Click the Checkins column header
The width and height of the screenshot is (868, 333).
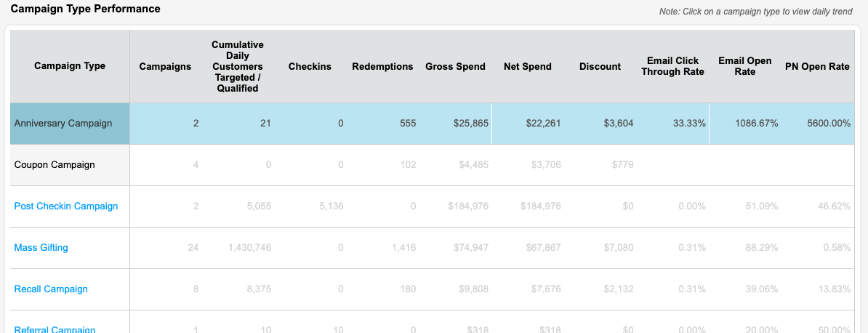pos(310,66)
